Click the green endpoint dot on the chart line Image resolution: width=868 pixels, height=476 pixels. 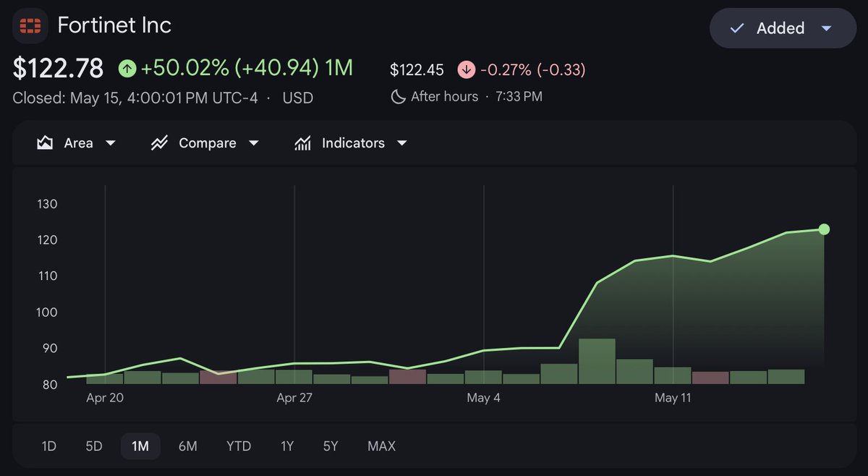(824, 229)
